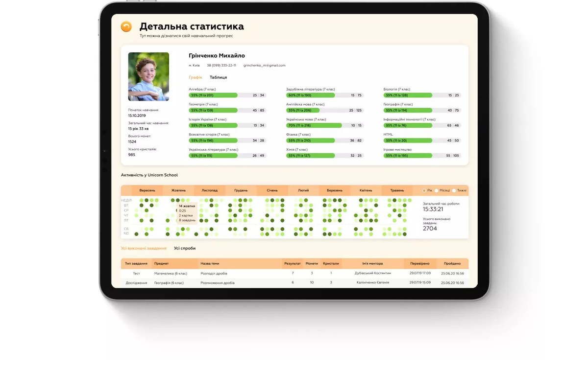The image size is (588, 371).
Task: Click the grinchenko_m@gmail.com email link
Action: click(x=264, y=65)
